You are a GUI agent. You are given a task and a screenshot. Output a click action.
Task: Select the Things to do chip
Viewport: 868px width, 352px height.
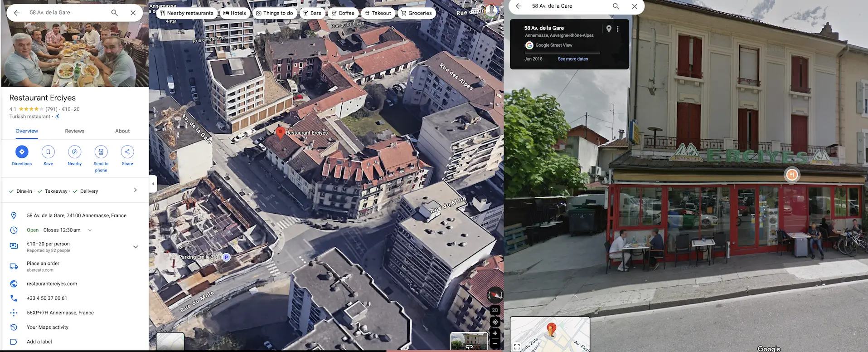[x=274, y=13]
